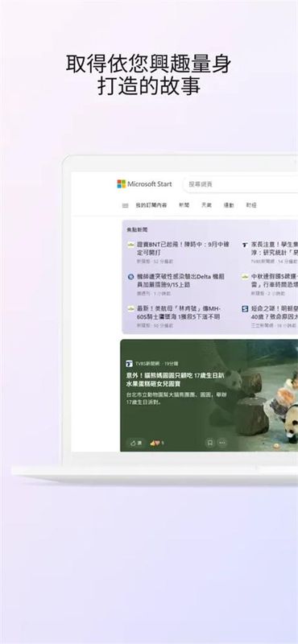Click the source icon beside 美航母 headline
Image resolution: width=298 pixels, height=644 pixels.
pyautogui.click(x=130, y=308)
